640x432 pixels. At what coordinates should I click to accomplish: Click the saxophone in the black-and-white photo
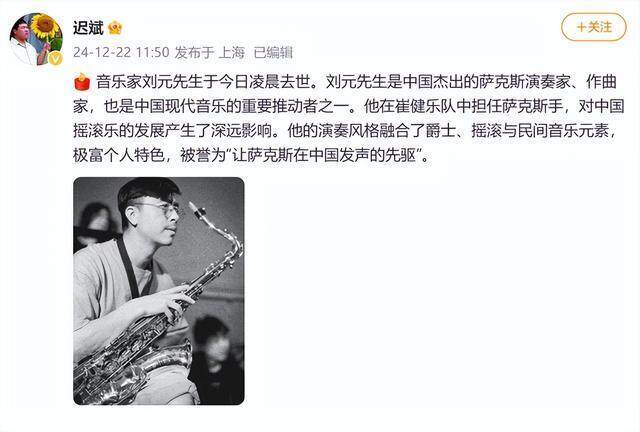coord(158,302)
